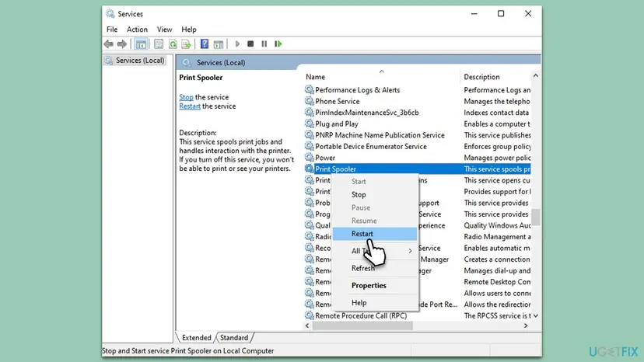Image resolution: width=644 pixels, height=362 pixels.
Task: Click the Stop the service link
Action: 186,97
